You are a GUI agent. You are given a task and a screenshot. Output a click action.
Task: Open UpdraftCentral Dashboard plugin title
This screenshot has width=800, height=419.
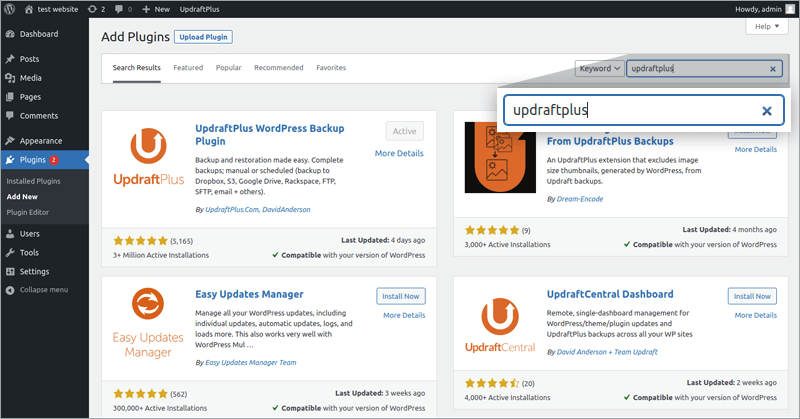(x=610, y=294)
